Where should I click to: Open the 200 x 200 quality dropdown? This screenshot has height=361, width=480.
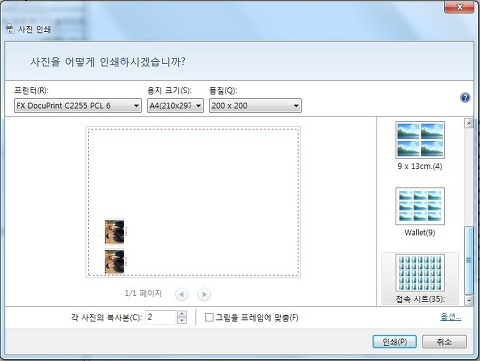click(255, 106)
